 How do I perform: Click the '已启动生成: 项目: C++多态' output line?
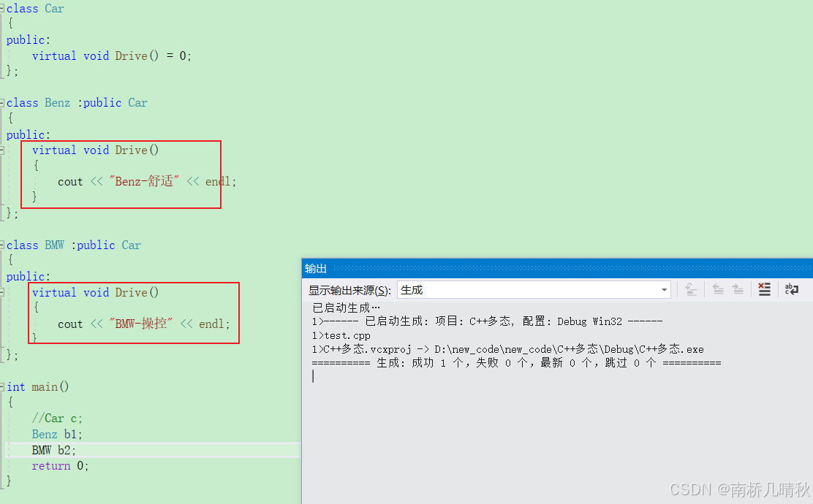tap(487, 321)
